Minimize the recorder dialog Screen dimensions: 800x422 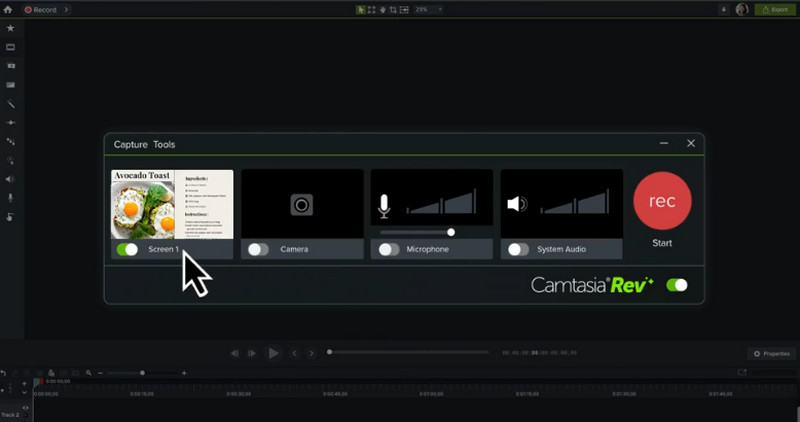click(664, 143)
